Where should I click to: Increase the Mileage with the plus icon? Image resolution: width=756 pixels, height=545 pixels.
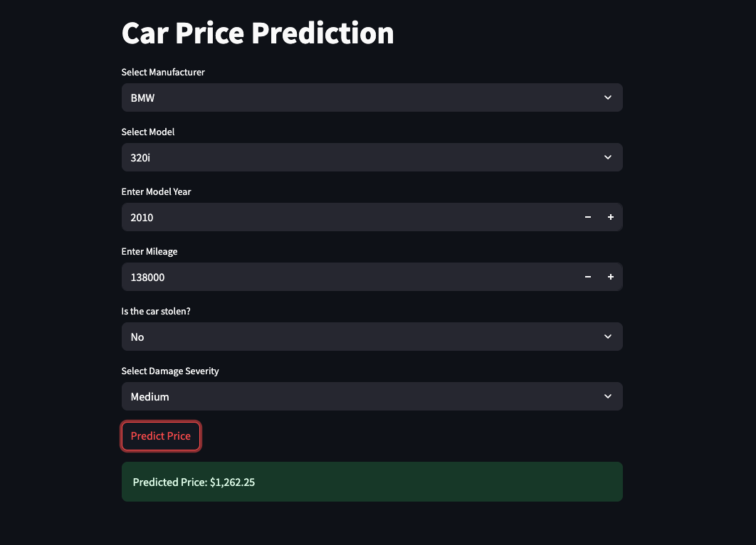click(x=611, y=277)
